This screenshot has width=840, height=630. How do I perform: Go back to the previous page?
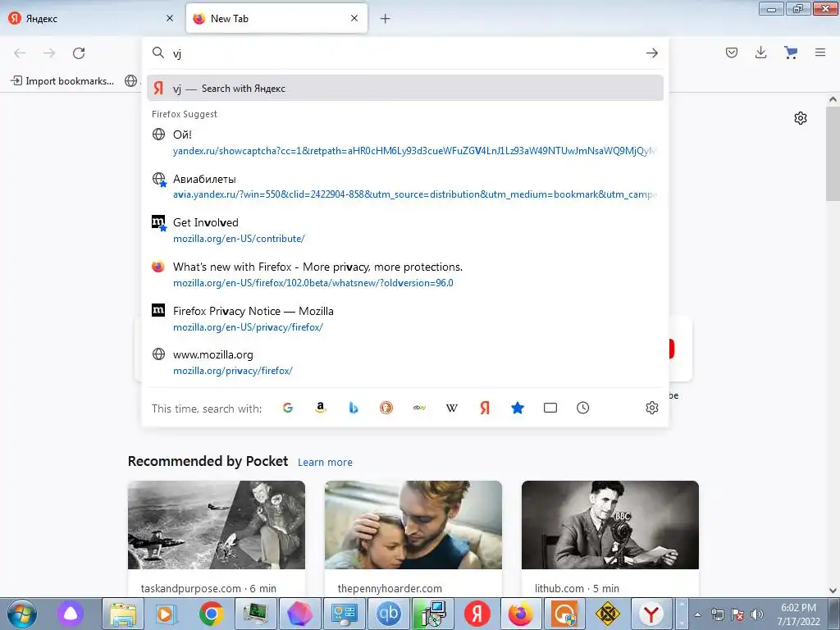point(20,53)
